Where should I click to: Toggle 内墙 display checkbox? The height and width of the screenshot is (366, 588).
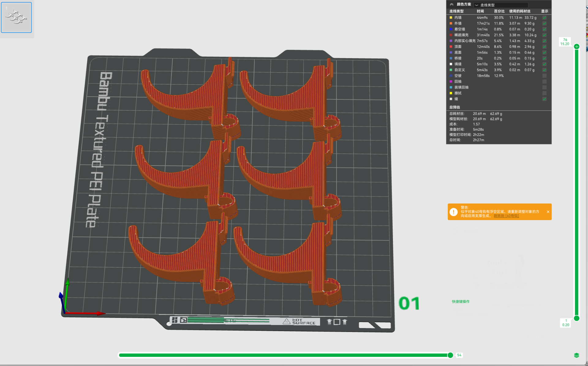(545, 18)
